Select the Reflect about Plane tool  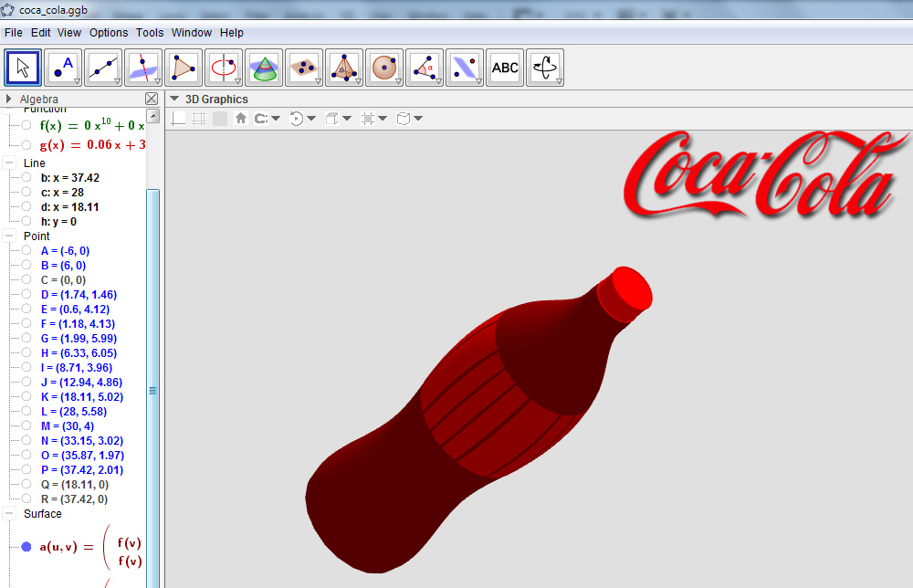click(465, 68)
